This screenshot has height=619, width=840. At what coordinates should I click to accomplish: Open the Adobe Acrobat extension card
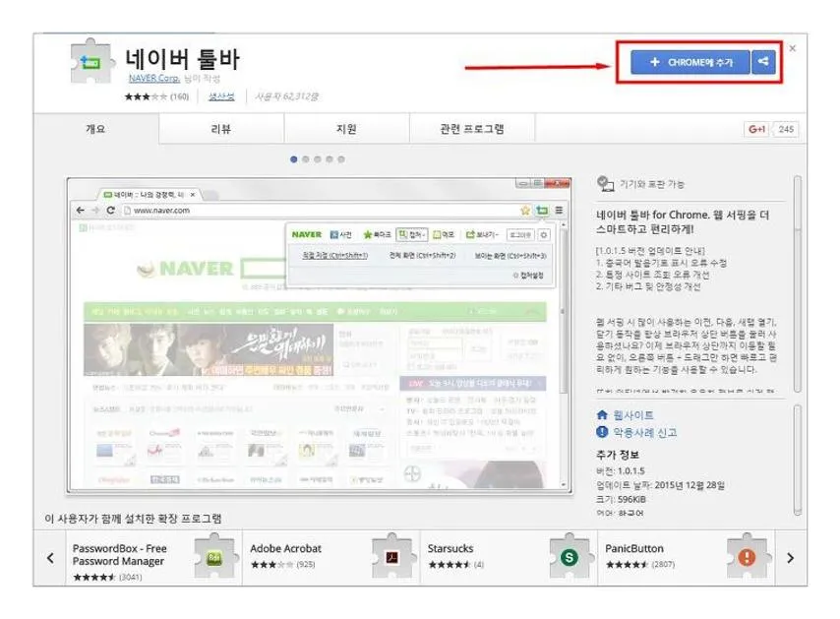pyautogui.click(x=331, y=558)
